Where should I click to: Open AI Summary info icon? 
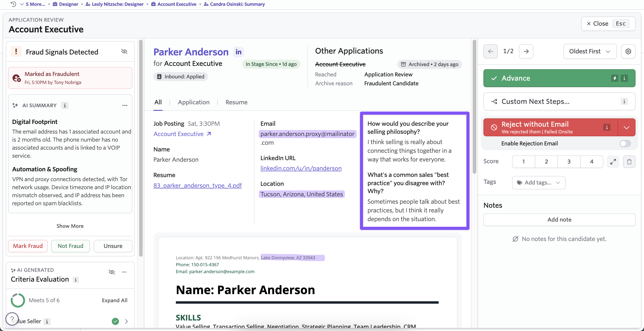pos(65,105)
